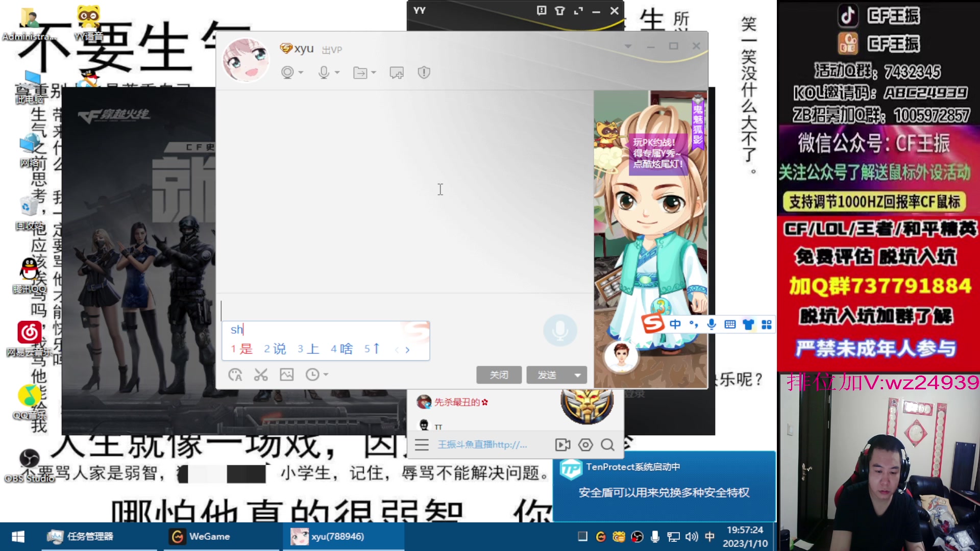980x551 pixels.
Task: Open the YY hamburger menu icon
Action: pyautogui.click(x=422, y=445)
